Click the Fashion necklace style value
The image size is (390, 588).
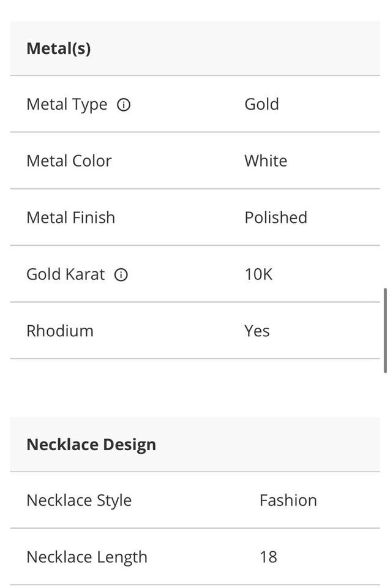pos(288,500)
